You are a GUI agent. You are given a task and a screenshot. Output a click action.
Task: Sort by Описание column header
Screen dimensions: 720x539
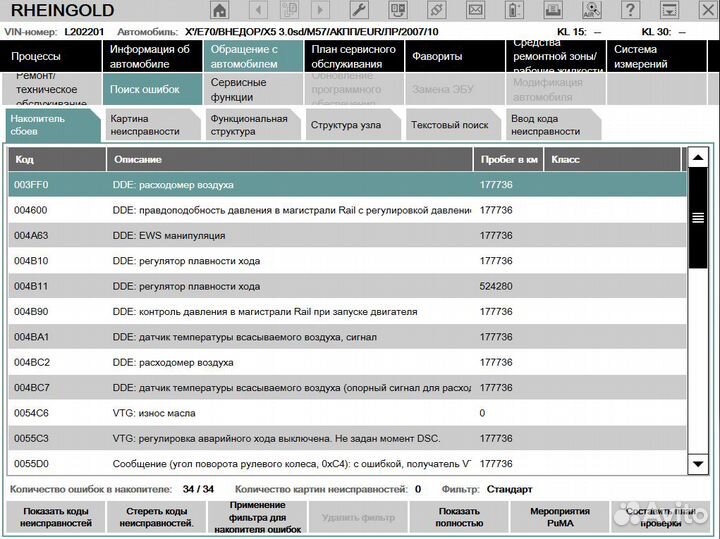pos(290,159)
